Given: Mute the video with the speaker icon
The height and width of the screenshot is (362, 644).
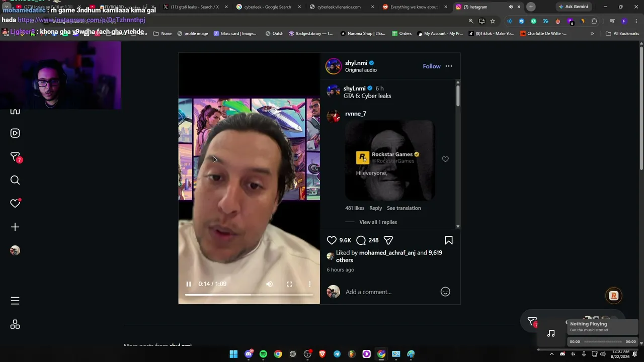Looking at the screenshot, I should (270, 284).
